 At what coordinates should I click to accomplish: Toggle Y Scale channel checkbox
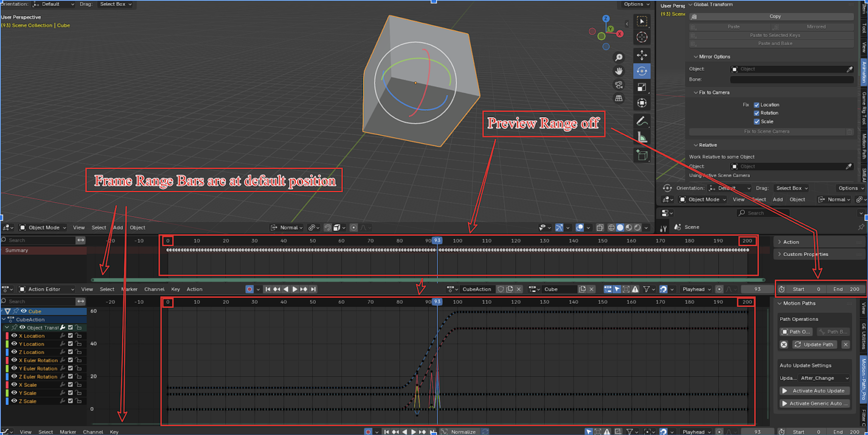tap(70, 393)
